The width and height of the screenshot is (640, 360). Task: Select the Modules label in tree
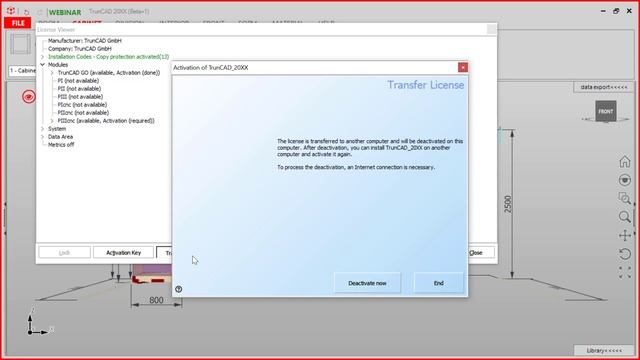click(x=58, y=64)
